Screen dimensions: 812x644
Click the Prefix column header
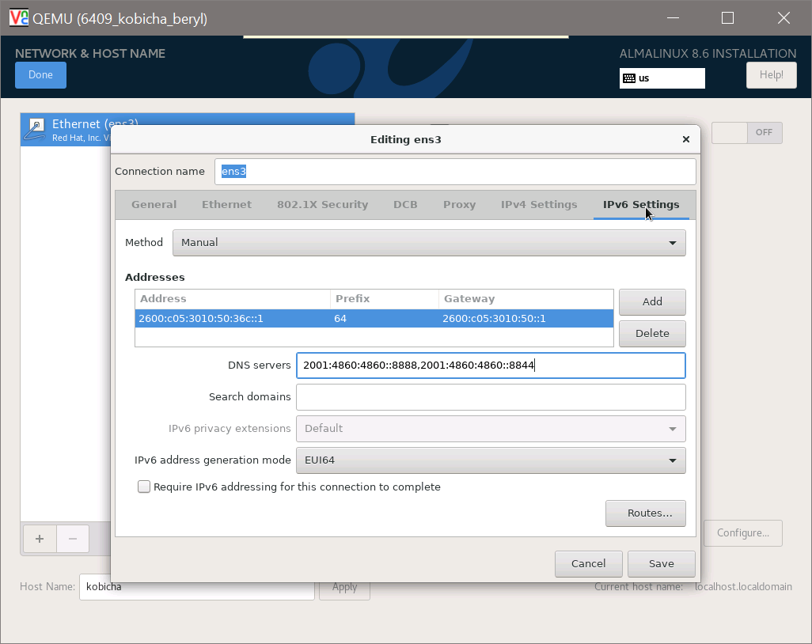point(385,299)
